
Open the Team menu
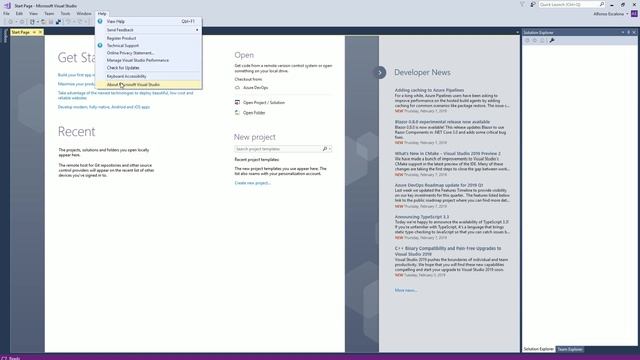[49, 13]
